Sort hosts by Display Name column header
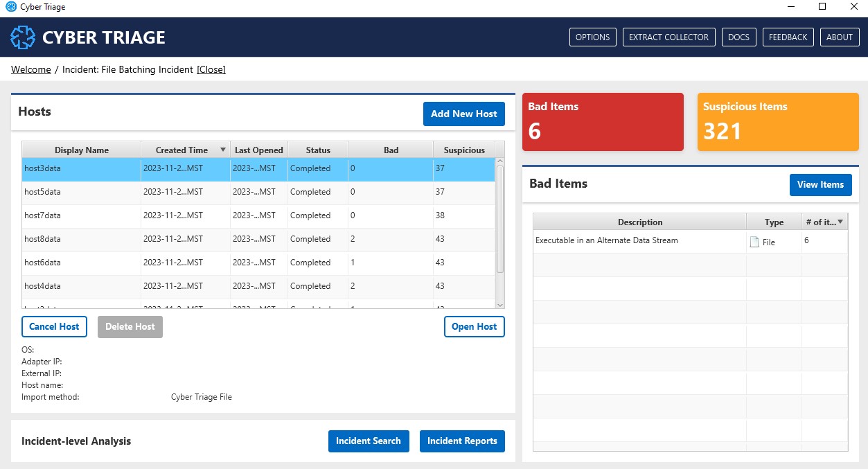868x469 pixels. (x=82, y=150)
